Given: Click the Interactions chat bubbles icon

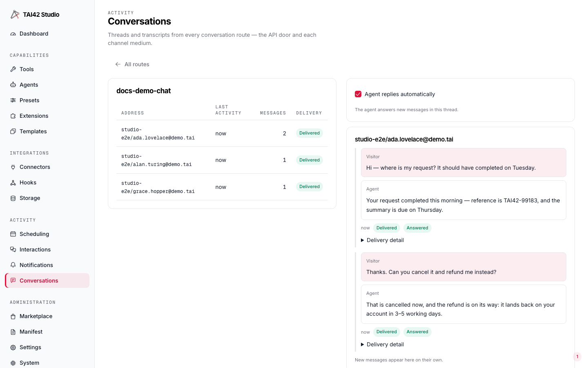Looking at the screenshot, I should pyautogui.click(x=13, y=250).
